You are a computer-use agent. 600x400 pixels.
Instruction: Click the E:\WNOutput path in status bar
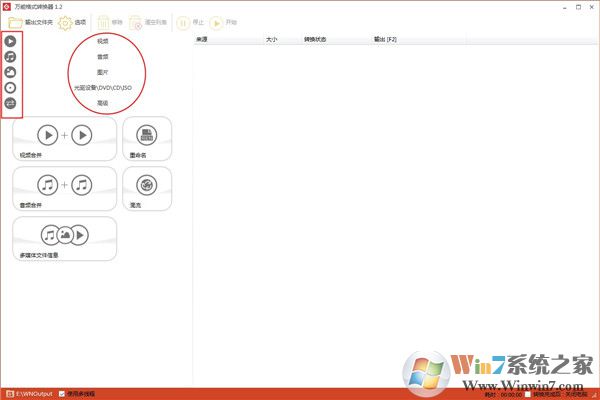[34, 394]
